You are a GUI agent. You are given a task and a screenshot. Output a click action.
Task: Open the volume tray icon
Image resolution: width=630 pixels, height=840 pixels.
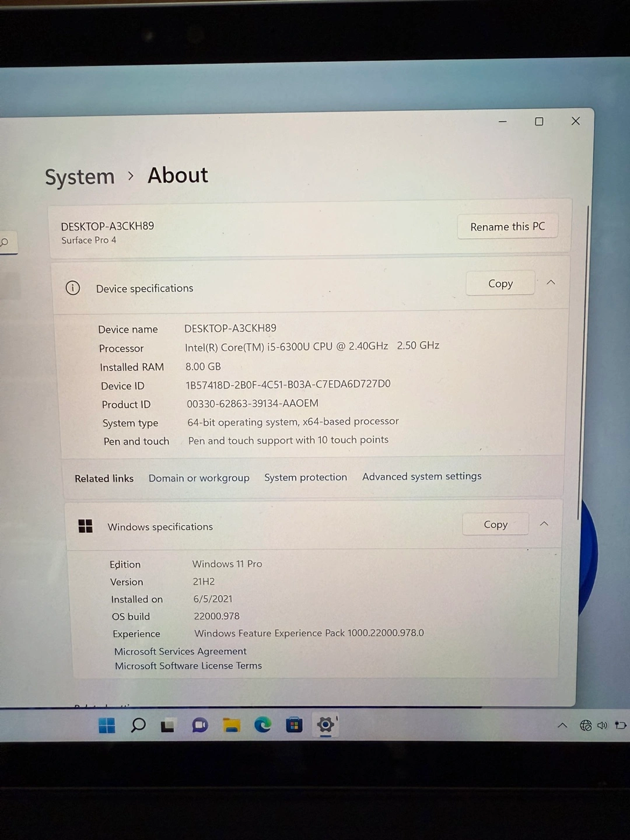coord(603,725)
